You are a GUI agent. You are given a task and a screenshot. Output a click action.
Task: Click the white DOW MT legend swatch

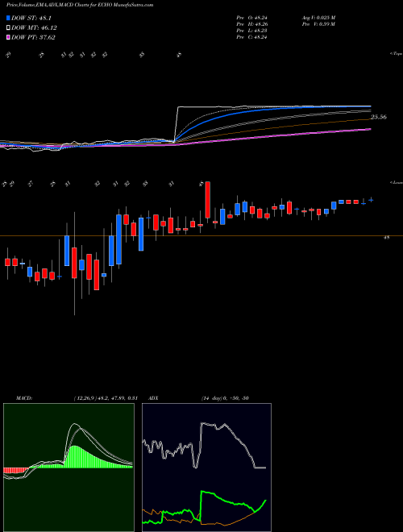8,28
